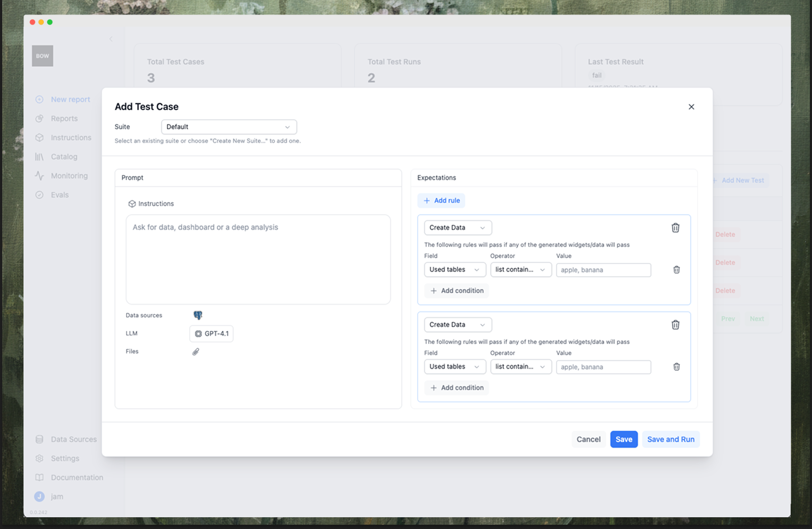Image resolution: width=812 pixels, height=529 pixels.
Task: Open Settings using the gear icon
Action: click(x=40, y=458)
